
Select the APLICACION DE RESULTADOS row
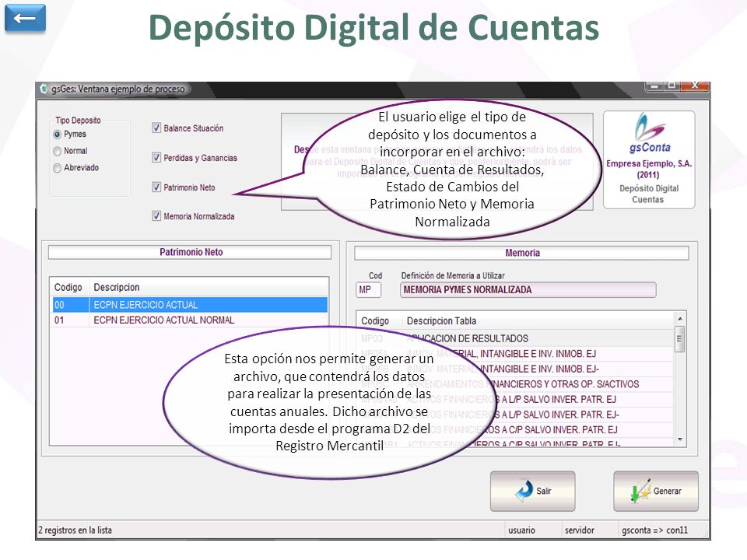[515, 338]
